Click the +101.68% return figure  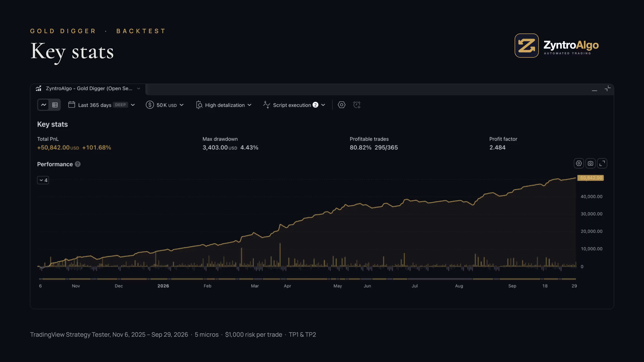point(96,147)
